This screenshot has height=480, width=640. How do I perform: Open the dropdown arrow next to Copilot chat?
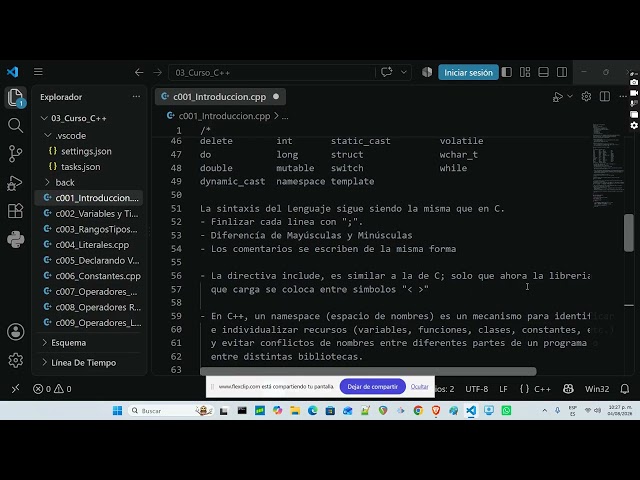(x=404, y=72)
